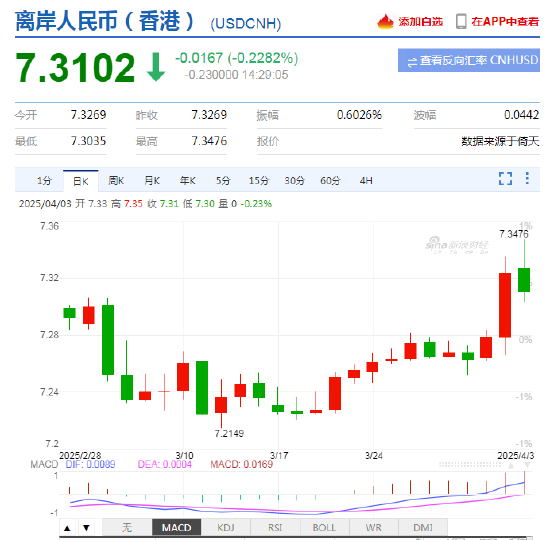Select the 日K tab

click(x=81, y=181)
